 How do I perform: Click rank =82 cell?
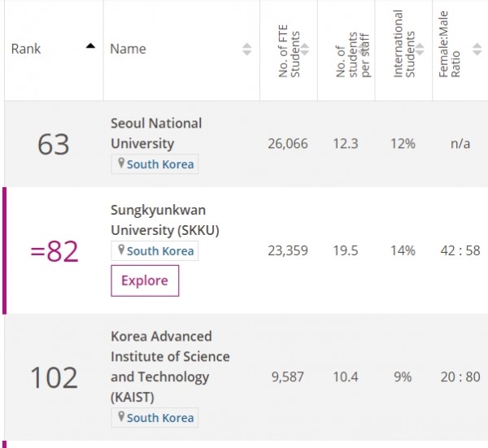(54, 251)
